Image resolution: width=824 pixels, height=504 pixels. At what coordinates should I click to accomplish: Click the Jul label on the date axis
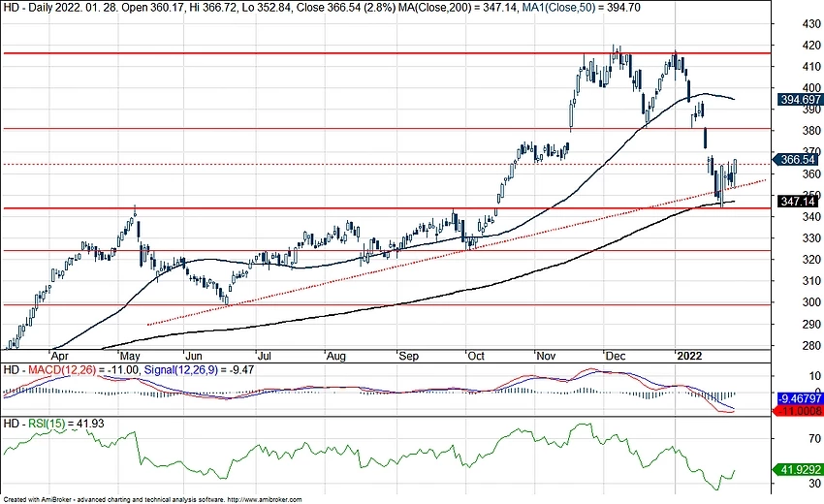click(x=265, y=356)
